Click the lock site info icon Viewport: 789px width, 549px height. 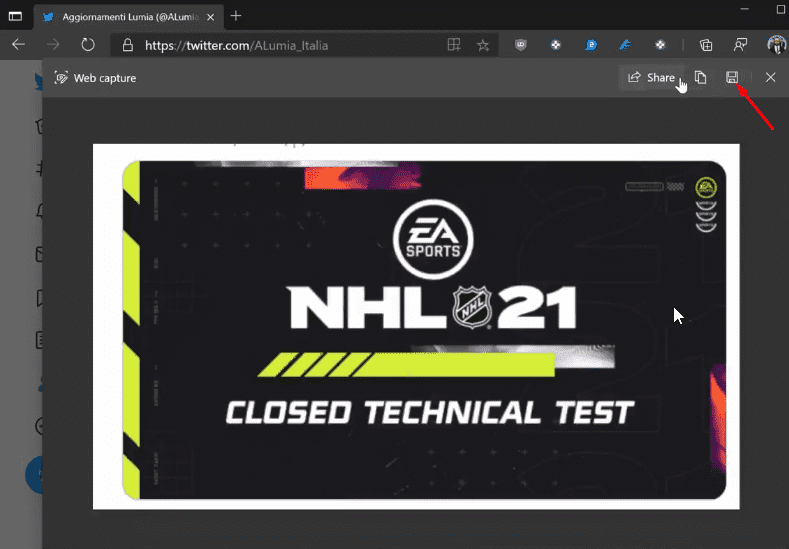(x=128, y=45)
